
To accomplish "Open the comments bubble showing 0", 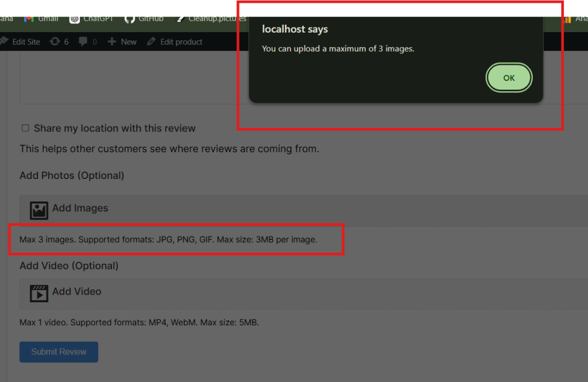I will point(87,42).
